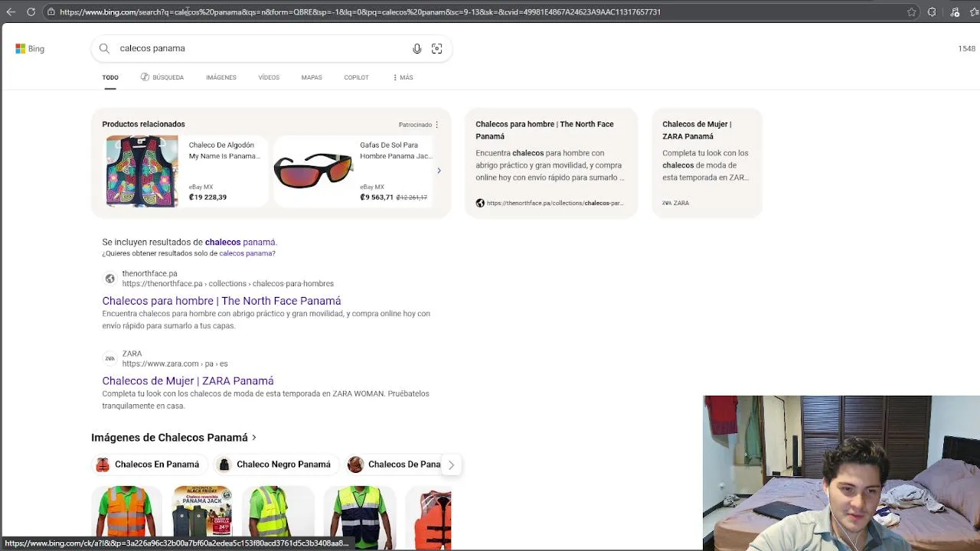Click the browser address bar URL
Screen dimensions: 980x551
coord(360,12)
